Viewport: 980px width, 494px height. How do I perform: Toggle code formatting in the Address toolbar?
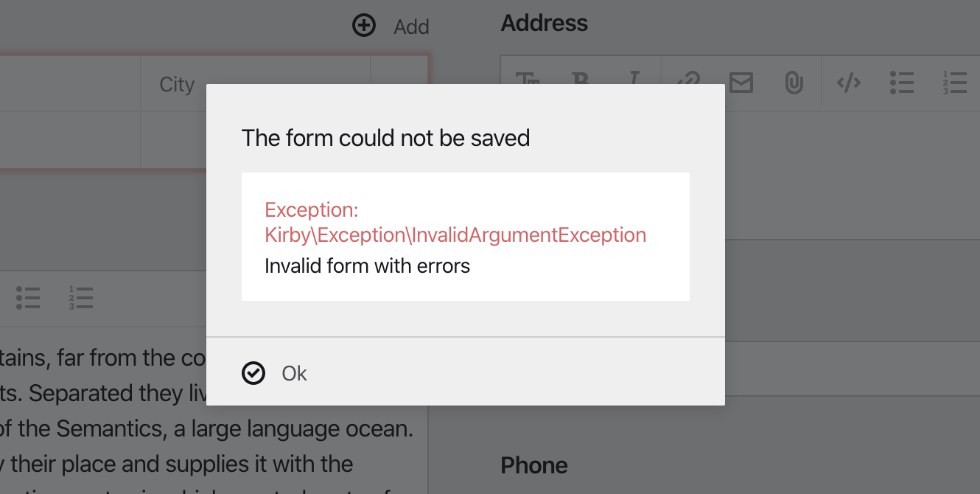(848, 83)
